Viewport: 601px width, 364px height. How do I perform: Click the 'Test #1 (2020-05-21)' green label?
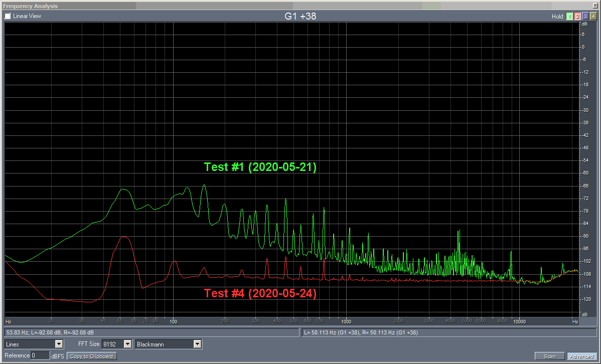coord(260,167)
